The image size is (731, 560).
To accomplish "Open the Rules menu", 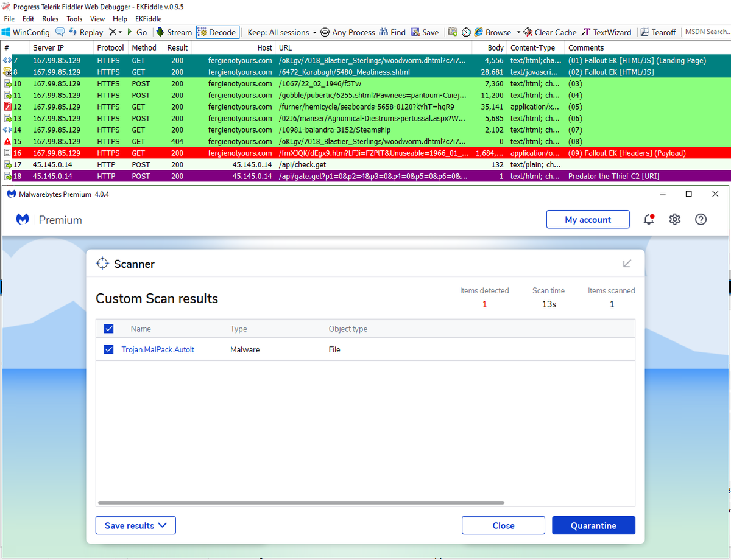I will pos(51,19).
